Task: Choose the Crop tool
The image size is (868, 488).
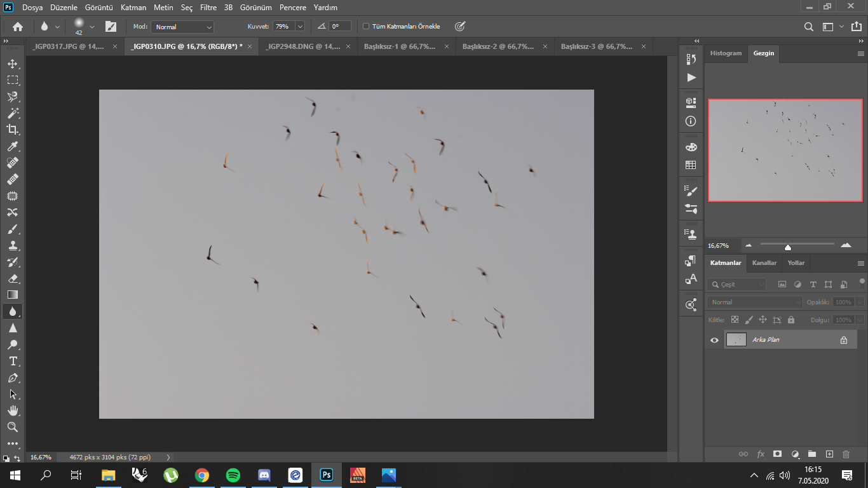Action: coord(12,130)
